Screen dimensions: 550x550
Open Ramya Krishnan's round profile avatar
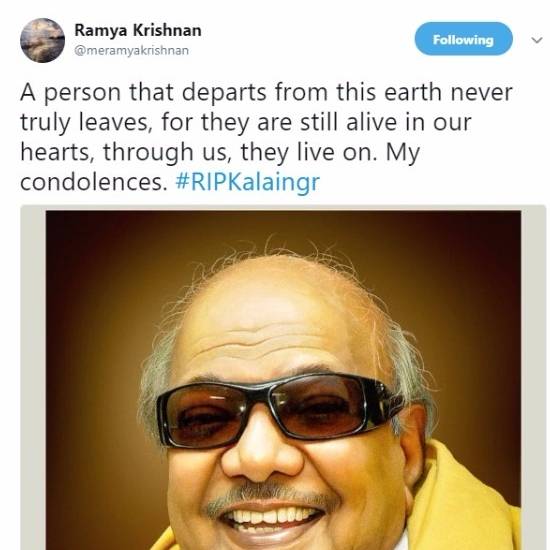click(42, 40)
